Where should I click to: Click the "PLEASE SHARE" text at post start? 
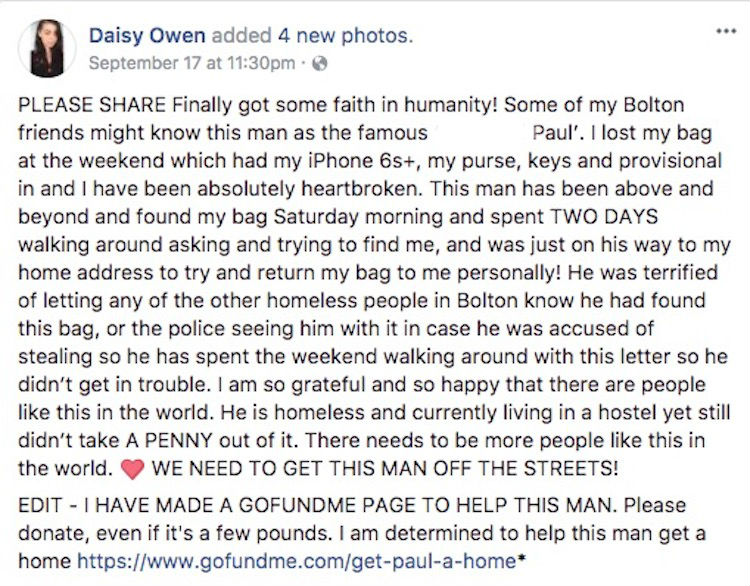point(92,105)
